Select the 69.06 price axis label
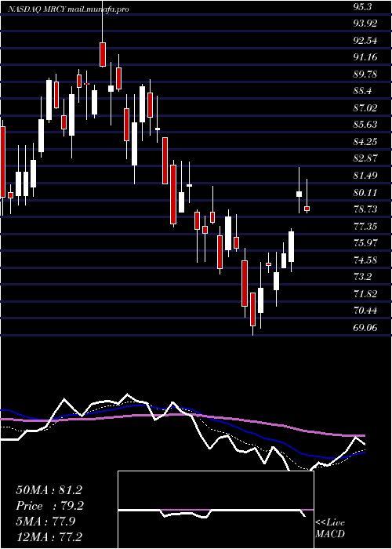Screen dimensions: 392x549 point(366,327)
